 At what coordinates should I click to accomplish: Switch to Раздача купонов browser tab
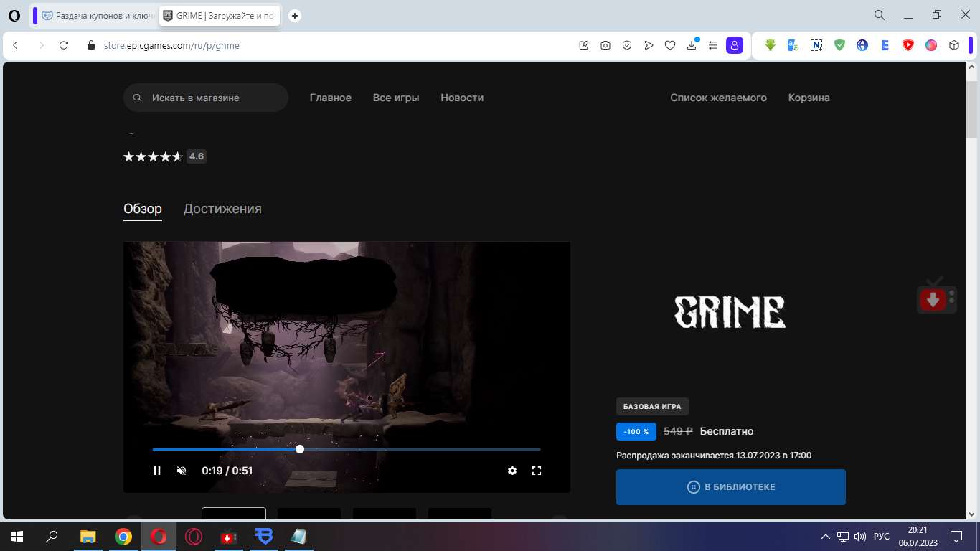click(x=98, y=15)
